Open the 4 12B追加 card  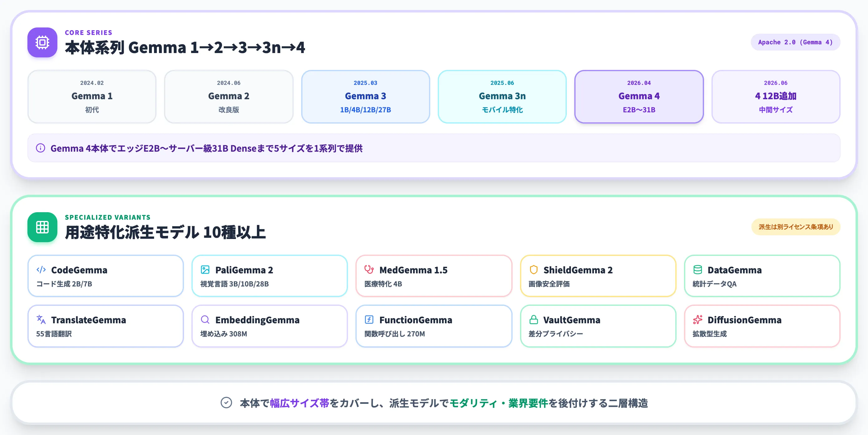pyautogui.click(x=776, y=96)
